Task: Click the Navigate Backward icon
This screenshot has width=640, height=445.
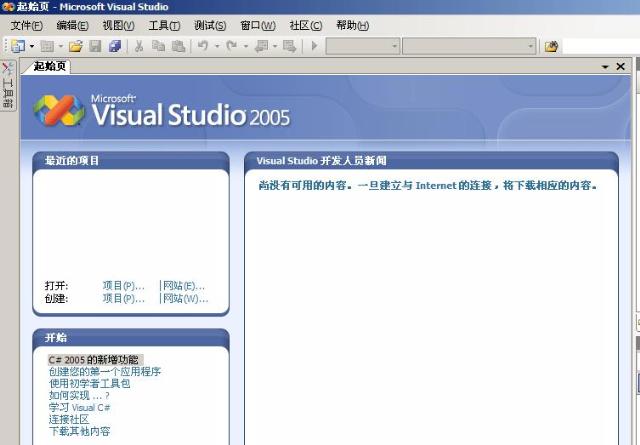Action: coord(261,46)
